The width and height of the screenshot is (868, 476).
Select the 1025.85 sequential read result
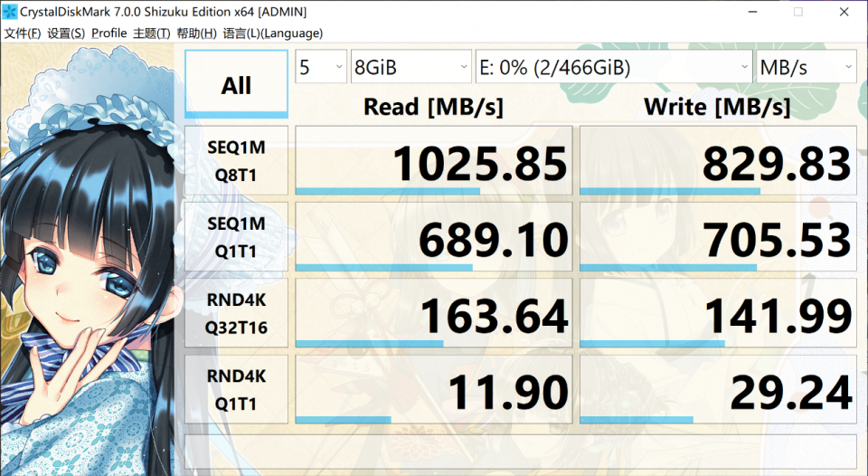pyautogui.click(x=434, y=161)
